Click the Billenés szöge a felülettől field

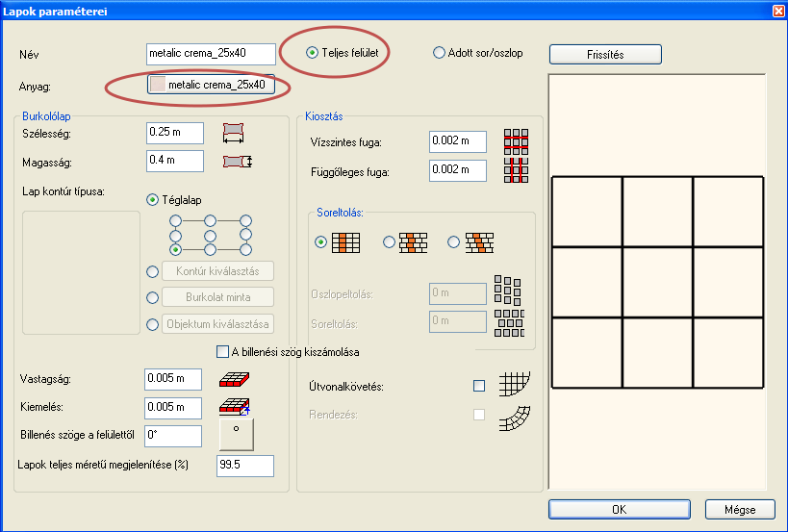(x=173, y=436)
